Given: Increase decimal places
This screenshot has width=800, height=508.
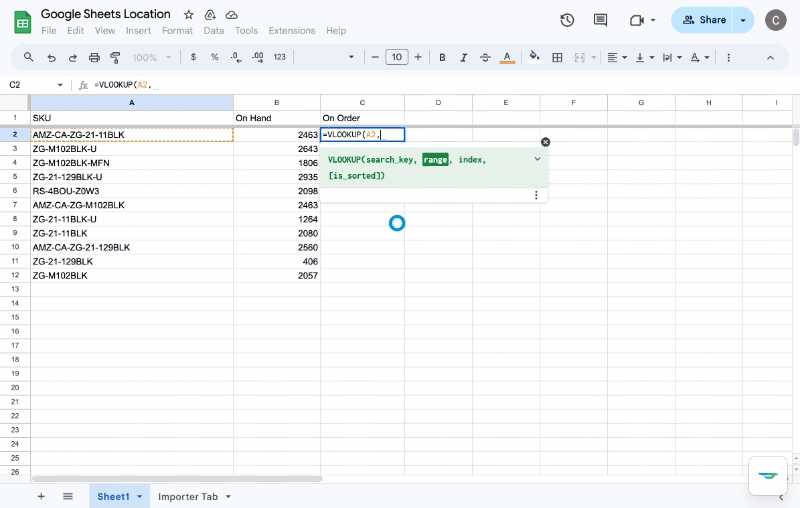Looking at the screenshot, I should click(x=258, y=57).
